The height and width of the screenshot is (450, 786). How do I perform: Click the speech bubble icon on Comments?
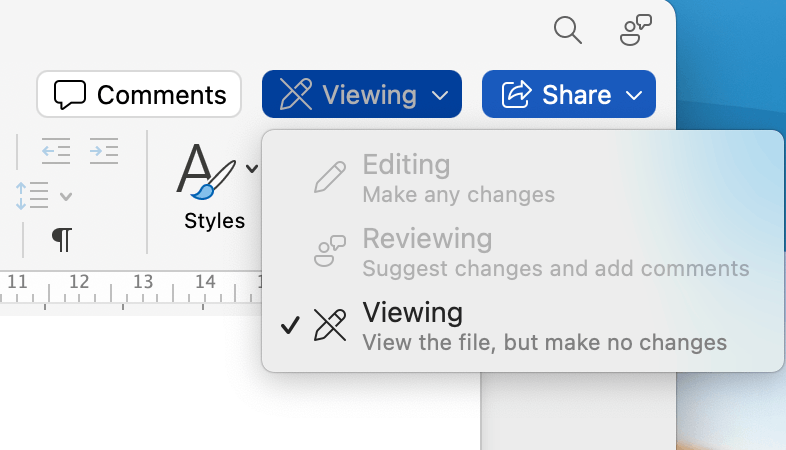70,95
